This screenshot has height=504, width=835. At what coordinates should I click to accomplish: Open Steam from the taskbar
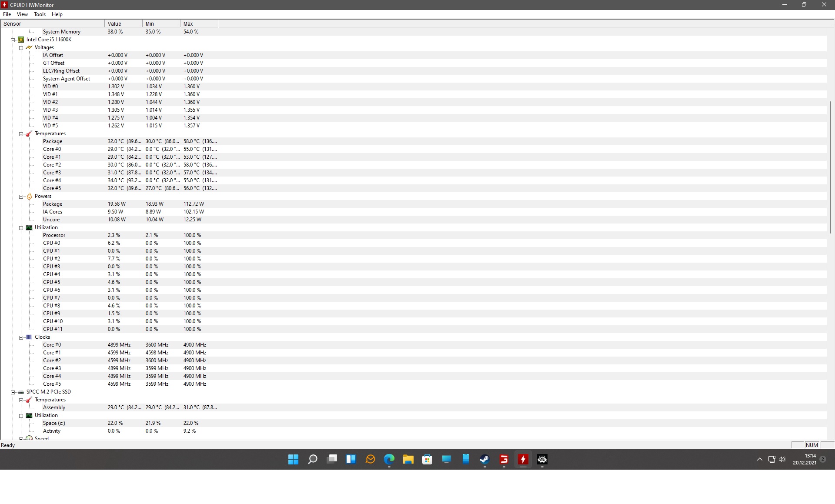click(484, 459)
